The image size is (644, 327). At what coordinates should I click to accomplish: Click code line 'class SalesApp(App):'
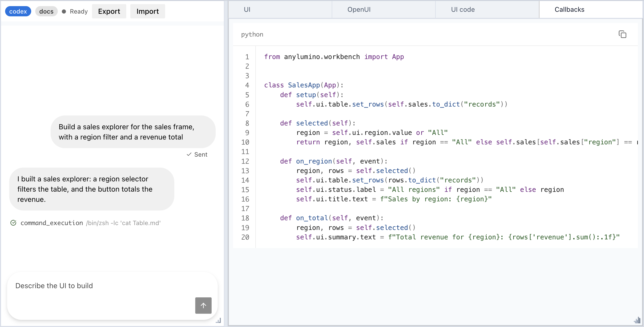coord(304,85)
